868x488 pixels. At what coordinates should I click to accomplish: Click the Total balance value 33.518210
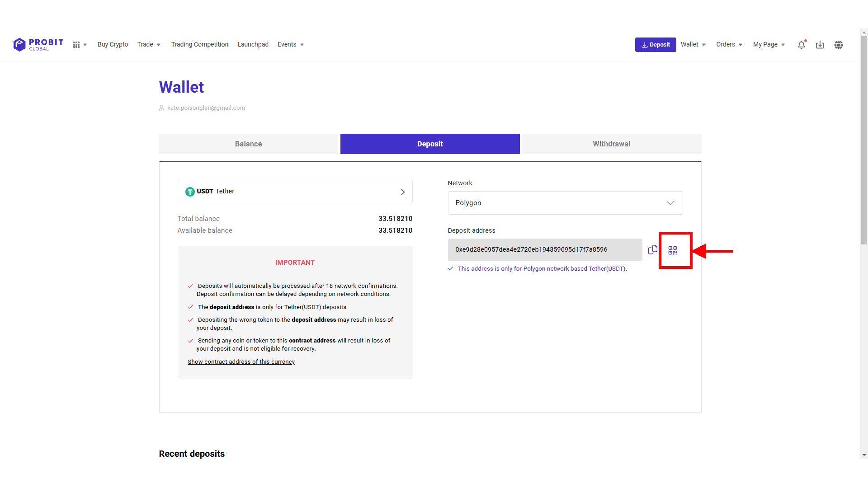pos(396,219)
